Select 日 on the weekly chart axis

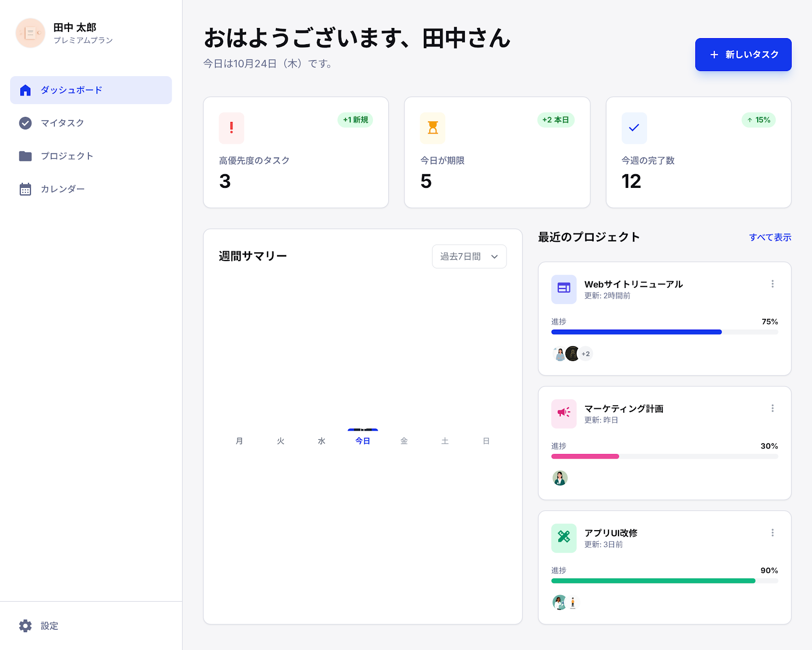(486, 441)
